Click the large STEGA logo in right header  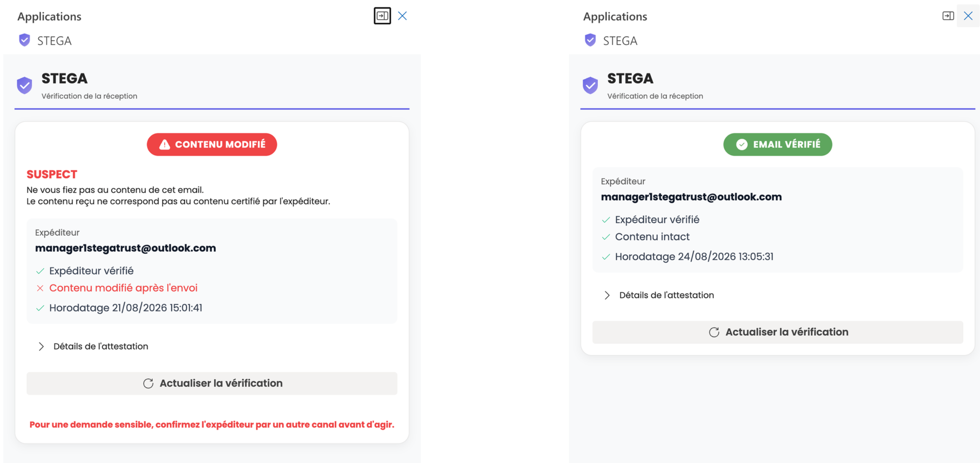click(590, 85)
